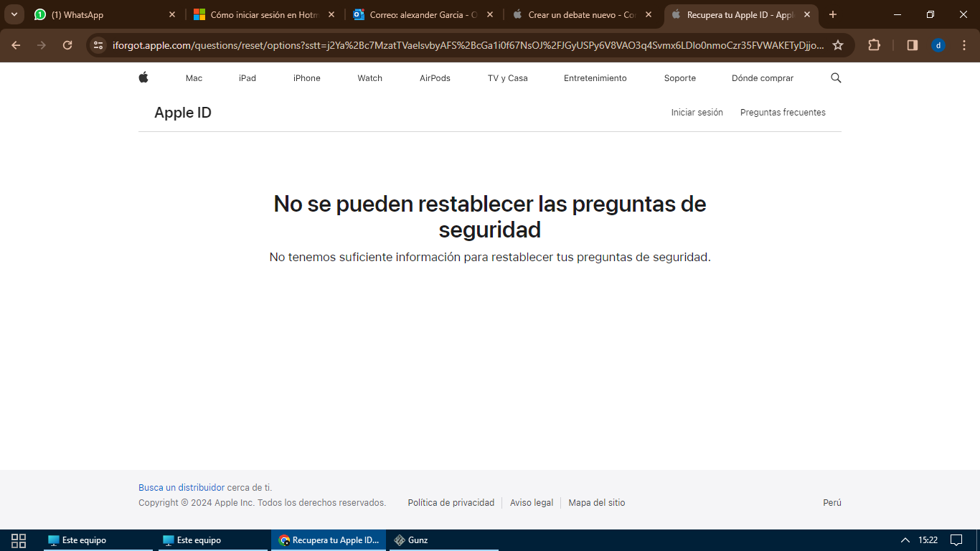Open the Apple site search magnifier
980x551 pixels.
(x=836, y=78)
